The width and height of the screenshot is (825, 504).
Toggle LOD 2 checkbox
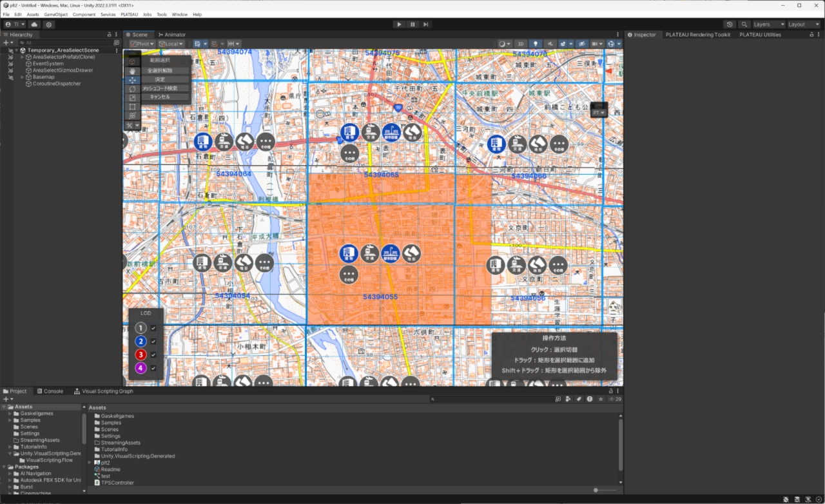[153, 342]
